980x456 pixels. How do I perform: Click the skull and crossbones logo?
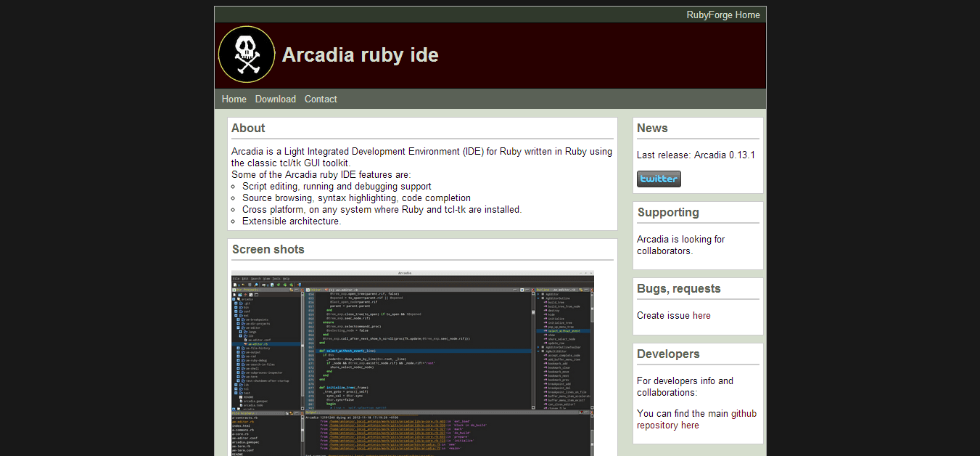click(247, 54)
